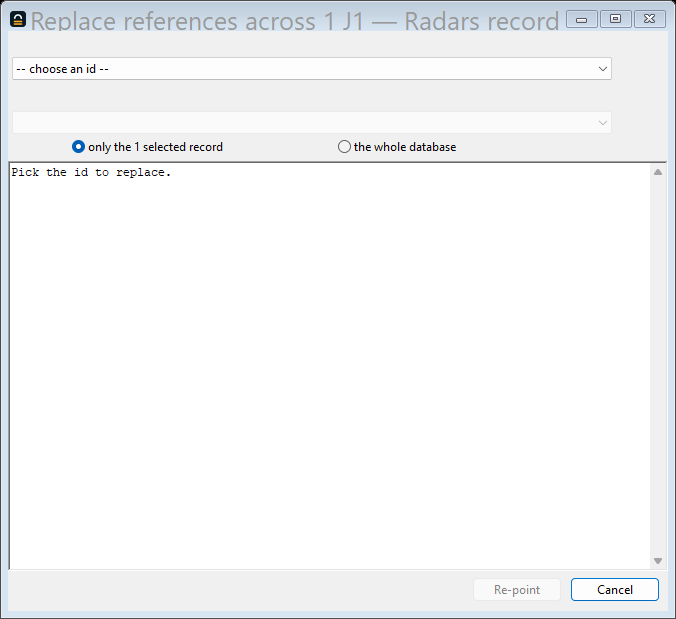The height and width of the screenshot is (619, 676).
Task: Close the Replace references dialog
Action: click(650, 19)
